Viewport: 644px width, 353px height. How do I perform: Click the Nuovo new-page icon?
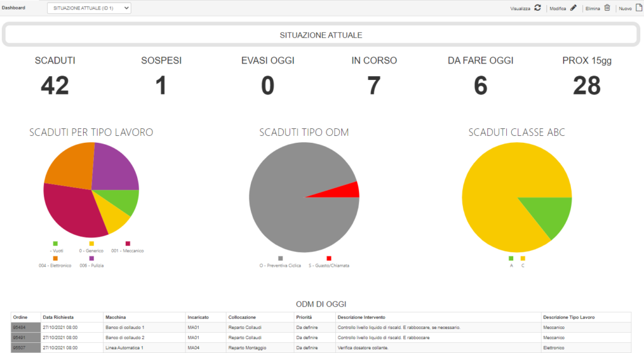pos(639,8)
